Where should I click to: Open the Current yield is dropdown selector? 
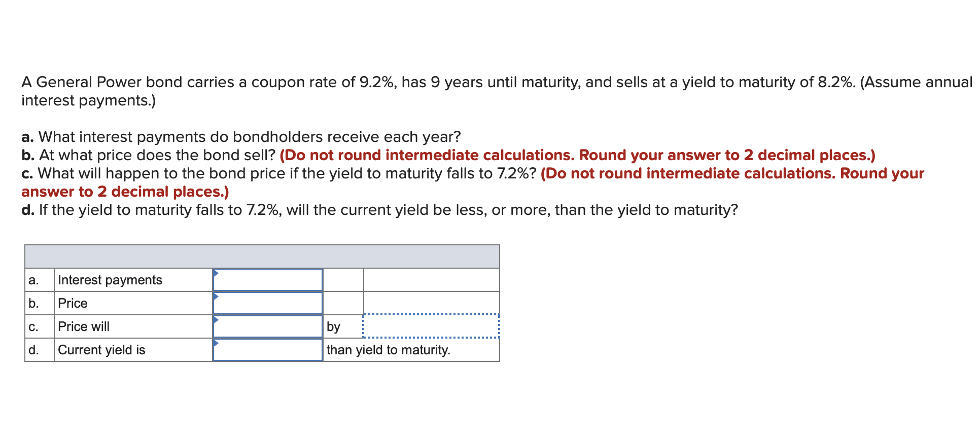268,349
